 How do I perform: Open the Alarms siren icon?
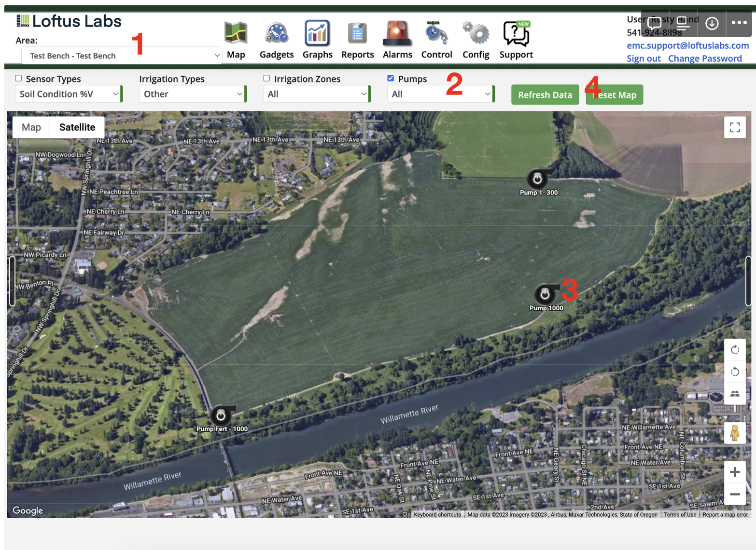(x=397, y=33)
